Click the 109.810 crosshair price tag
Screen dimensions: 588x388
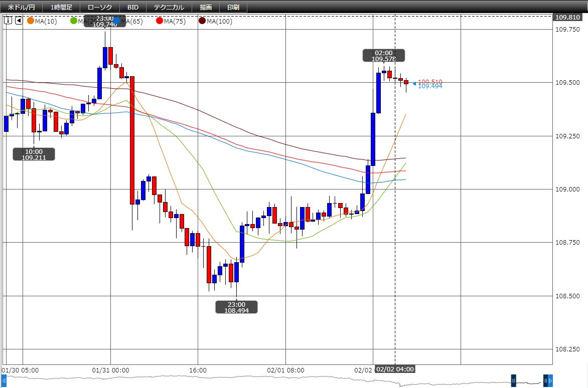(x=567, y=17)
